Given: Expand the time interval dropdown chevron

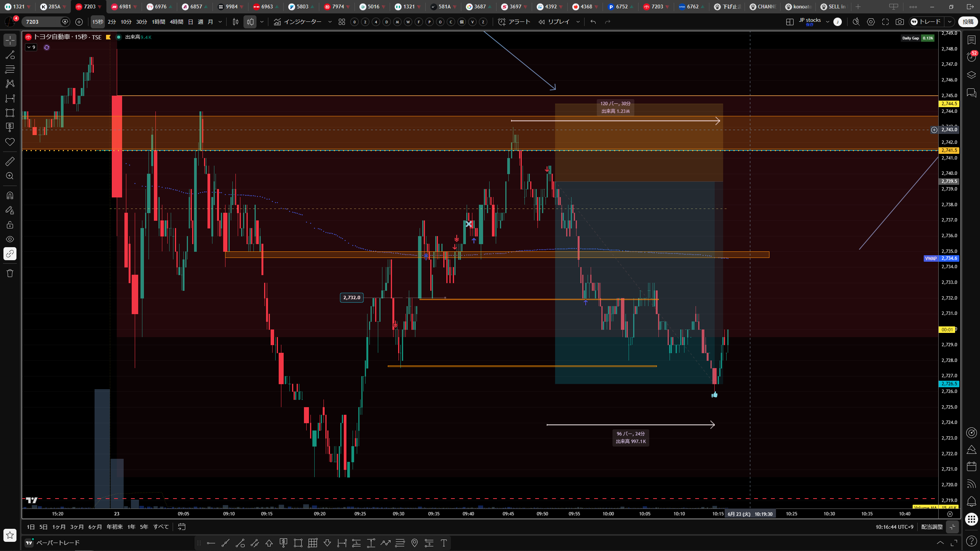Looking at the screenshot, I should pos(220,22).
